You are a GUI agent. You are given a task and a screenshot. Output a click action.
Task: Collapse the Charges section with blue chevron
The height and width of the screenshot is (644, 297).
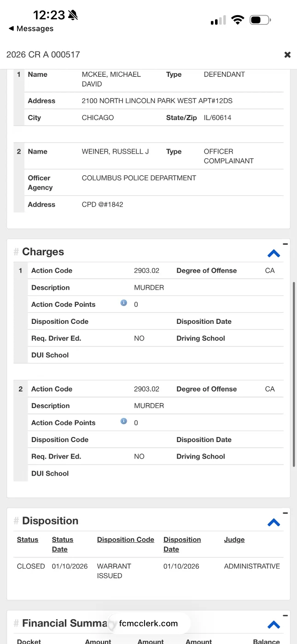click(274, 253)
